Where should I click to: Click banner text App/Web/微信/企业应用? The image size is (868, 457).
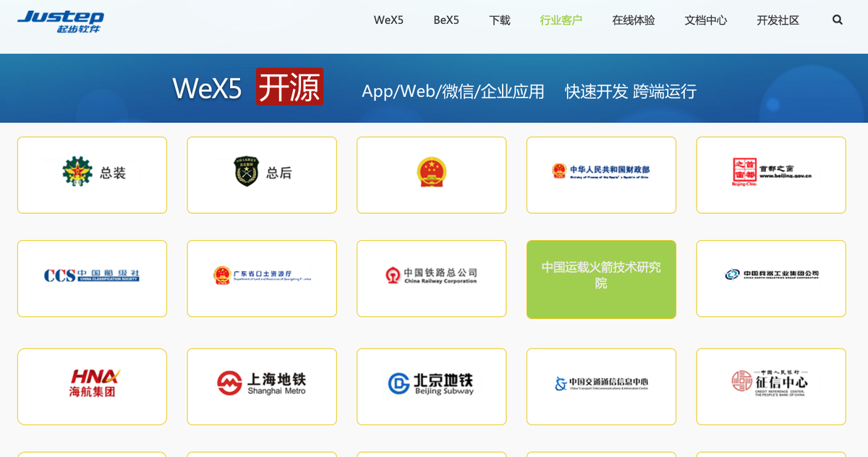click(453, 91)
